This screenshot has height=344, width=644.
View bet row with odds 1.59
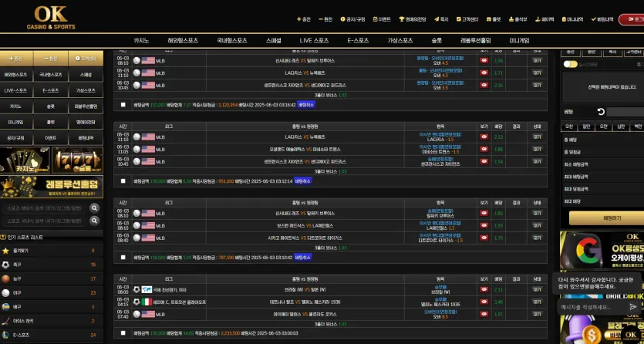point(484,225)
